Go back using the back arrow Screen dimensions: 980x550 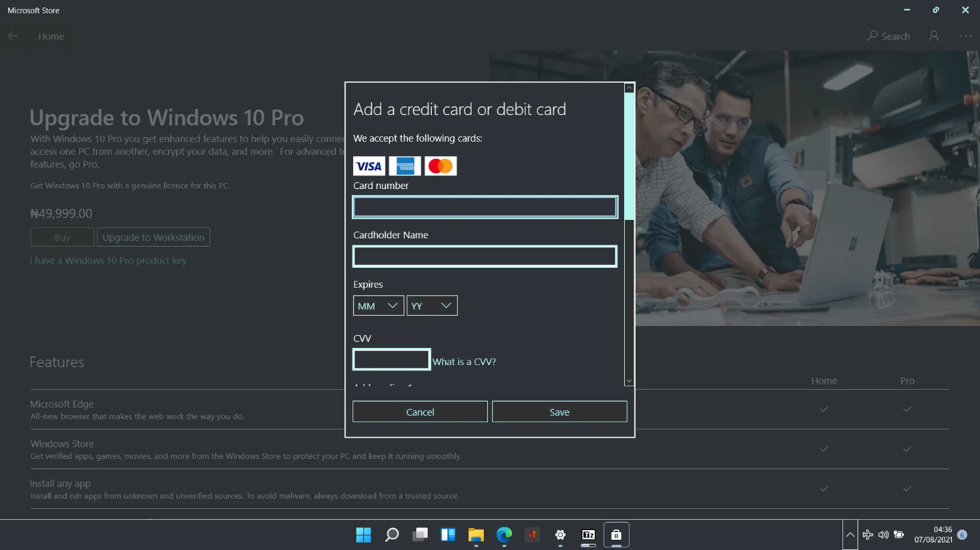[x=13, y=36]
